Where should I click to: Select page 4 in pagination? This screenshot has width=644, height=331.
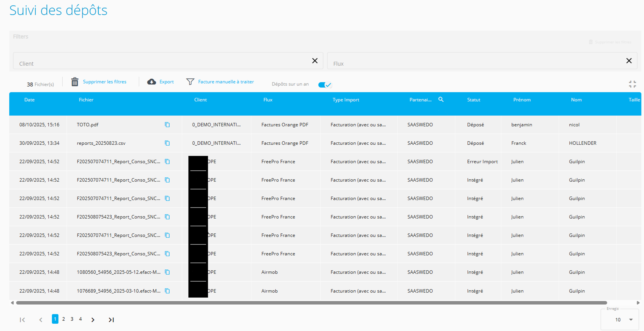pyautogui.click(x=80, y=319)
